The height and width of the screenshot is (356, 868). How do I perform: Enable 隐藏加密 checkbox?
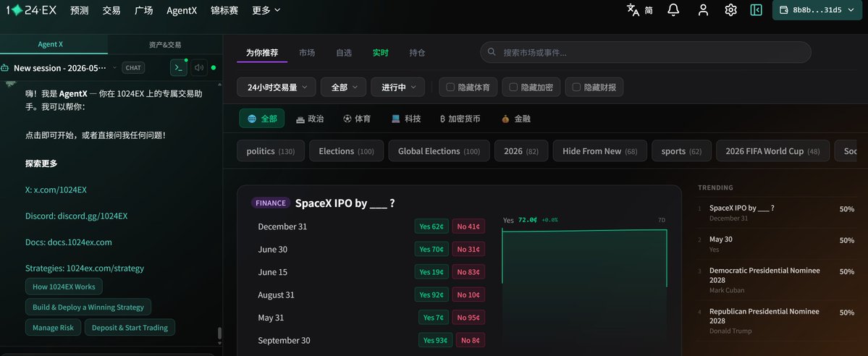513,87
